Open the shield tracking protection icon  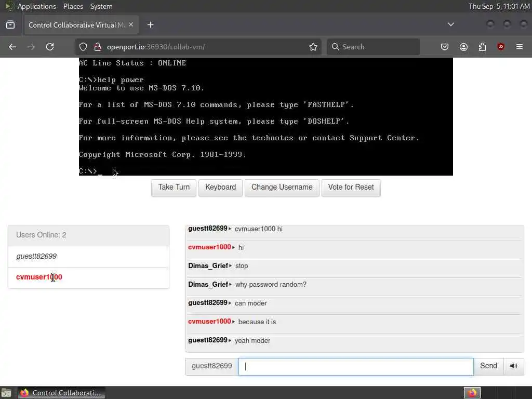[x=83, y=47]
